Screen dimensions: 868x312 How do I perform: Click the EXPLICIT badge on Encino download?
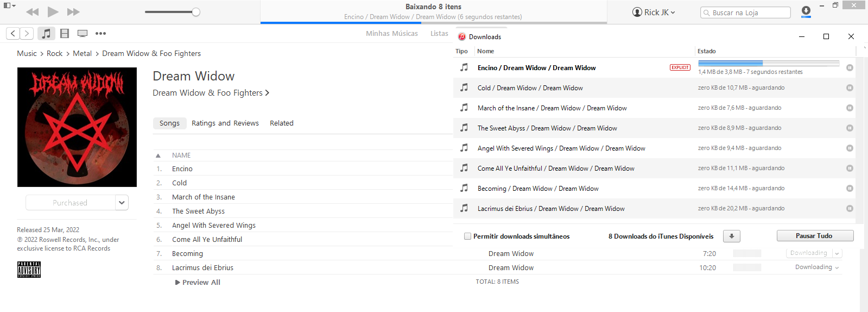coord(680,67)
